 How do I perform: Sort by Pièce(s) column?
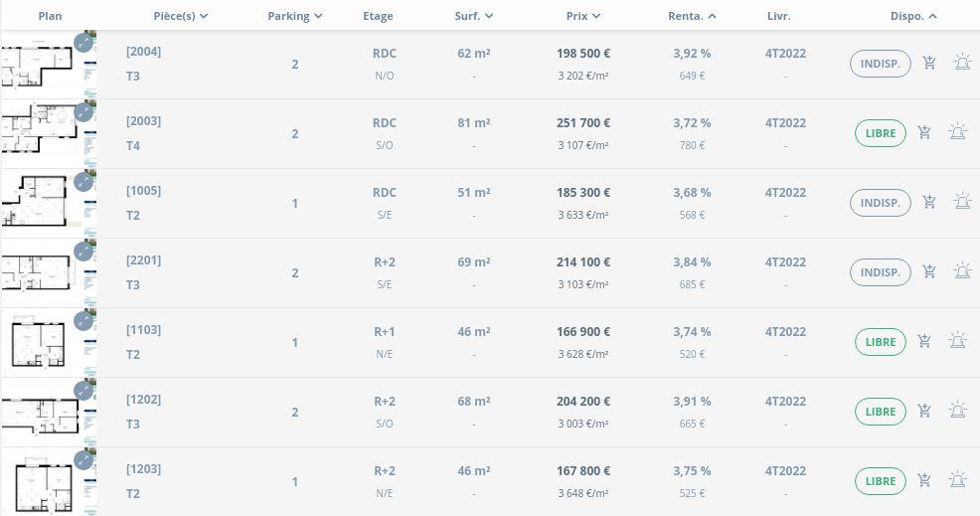(181, 16)
